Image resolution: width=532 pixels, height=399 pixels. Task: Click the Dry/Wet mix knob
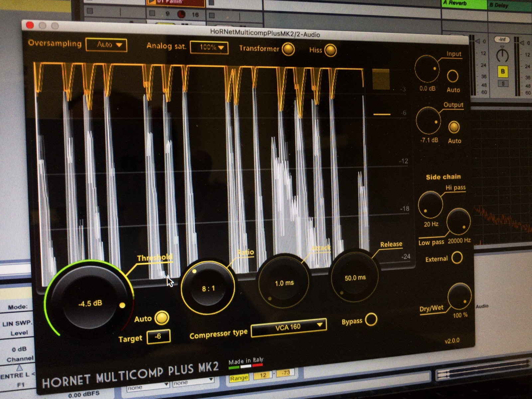[460, 297]
